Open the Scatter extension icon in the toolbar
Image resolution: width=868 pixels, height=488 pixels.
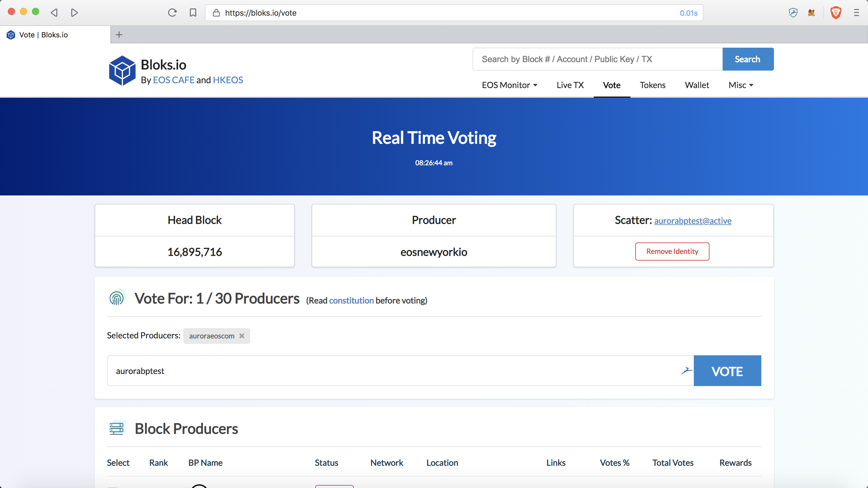[x=793, y=13]
